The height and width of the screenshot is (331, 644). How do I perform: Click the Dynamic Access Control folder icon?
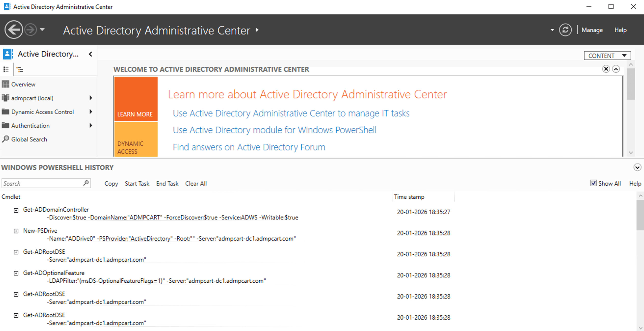click(5, 111)
